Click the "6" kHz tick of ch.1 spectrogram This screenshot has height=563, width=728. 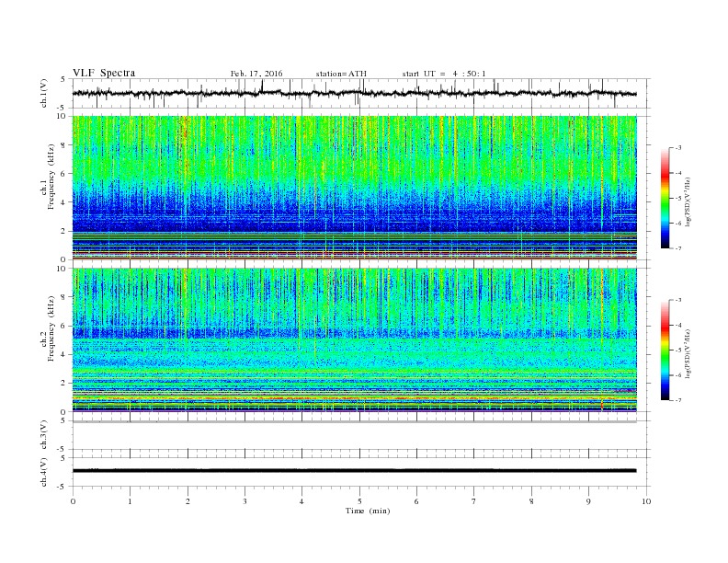click(x=63, y=174)
